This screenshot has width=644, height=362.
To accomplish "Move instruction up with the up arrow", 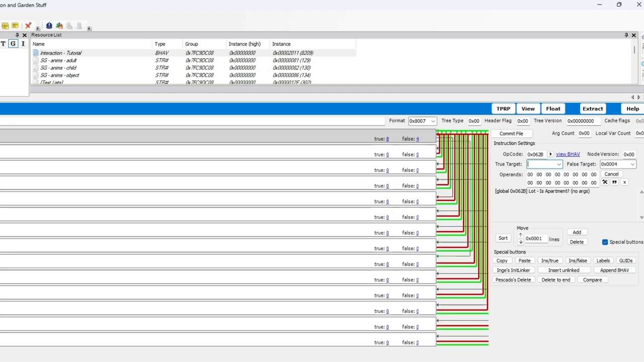I will 521,235.
